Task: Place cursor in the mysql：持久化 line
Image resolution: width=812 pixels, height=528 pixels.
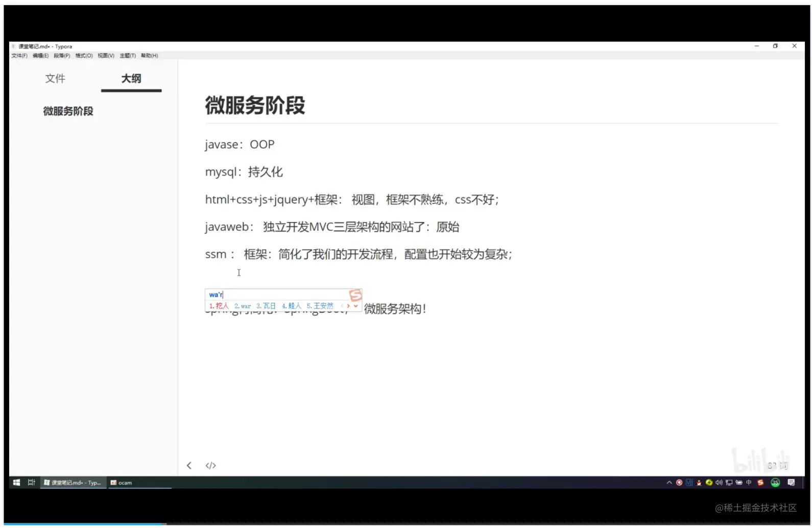Action: (244, 172)
